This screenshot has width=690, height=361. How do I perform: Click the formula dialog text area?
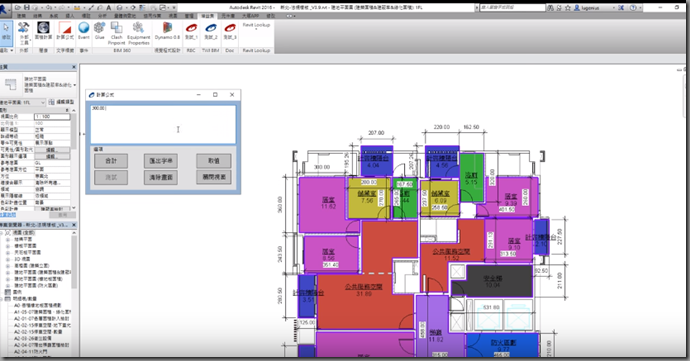[163, 125]
